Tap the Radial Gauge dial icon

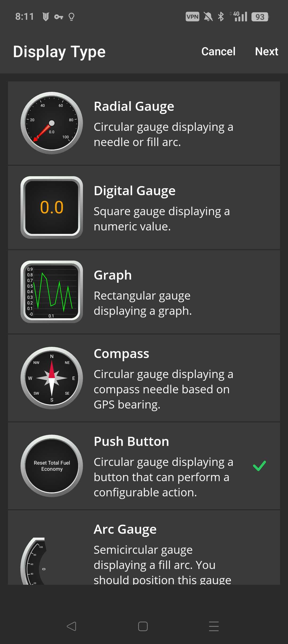[x=52, y=123]
